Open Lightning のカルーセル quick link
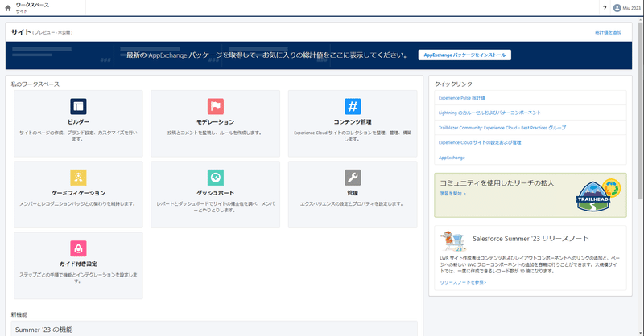Image resolution: width=644 pixels, height=336 pixels. 489,113
